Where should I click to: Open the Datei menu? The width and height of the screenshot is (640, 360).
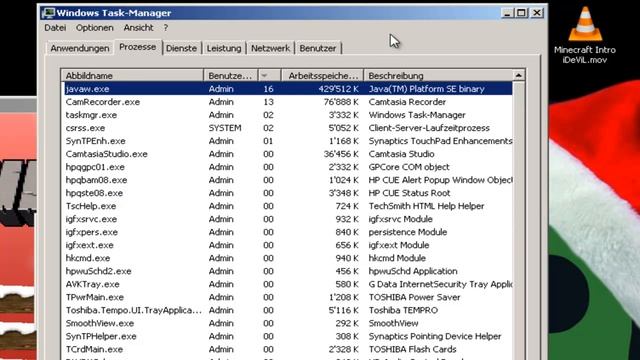click(x=55, y=28)
